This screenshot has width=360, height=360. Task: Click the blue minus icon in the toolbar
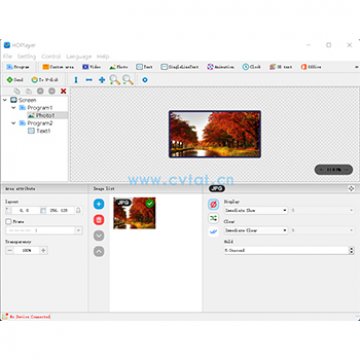[89, 80]
